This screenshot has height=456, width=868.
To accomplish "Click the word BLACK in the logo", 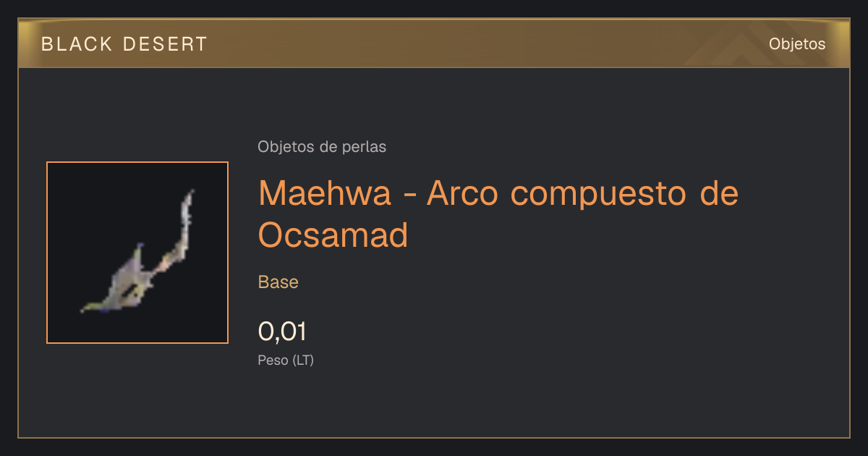I will point(77,44).
